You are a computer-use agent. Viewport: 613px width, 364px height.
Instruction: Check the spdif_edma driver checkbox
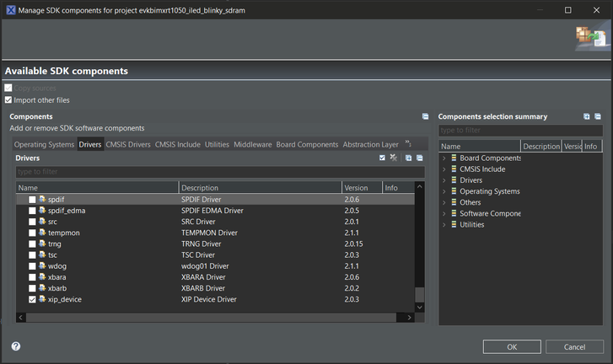(32, 211)
